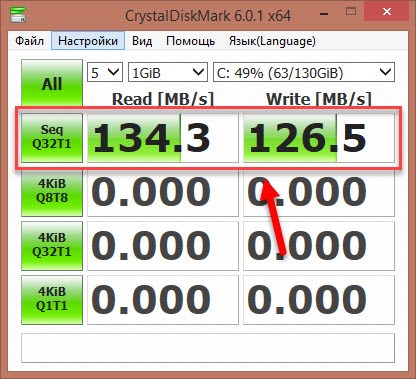Start the 4KiB Q1T1 test

[52, 300]
